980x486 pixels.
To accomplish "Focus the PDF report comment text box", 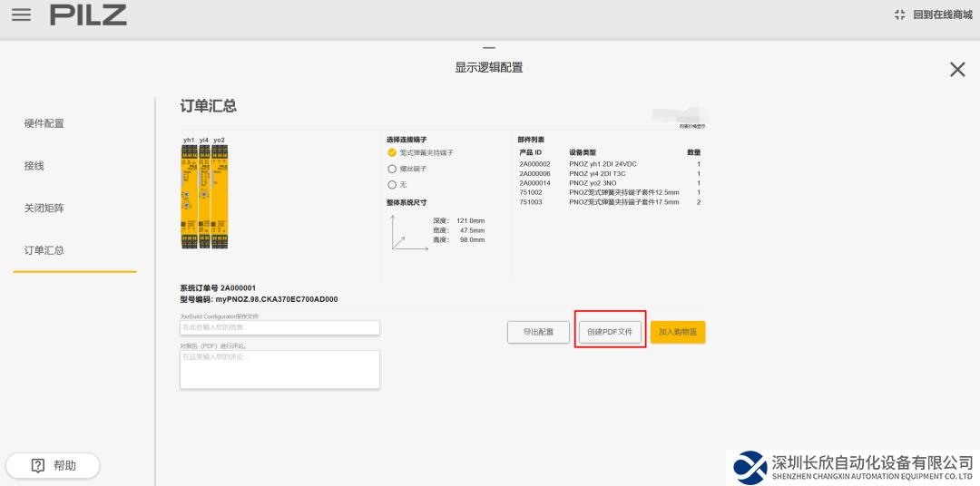I will coord(279,369).
